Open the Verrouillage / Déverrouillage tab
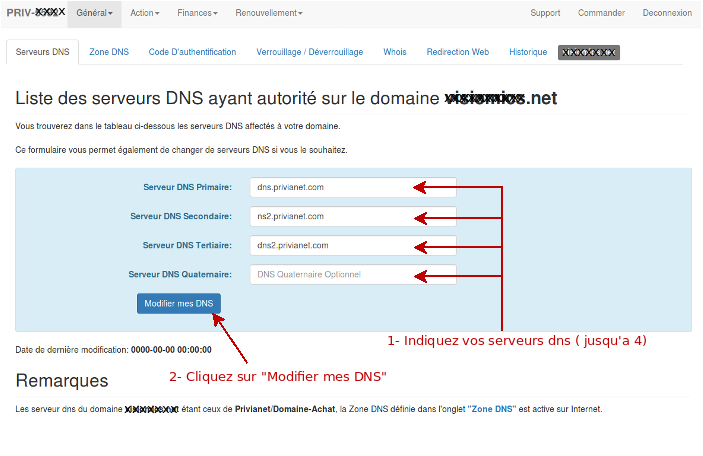The width and height of the screenshot is (703, 456). [x=310, y=52]
